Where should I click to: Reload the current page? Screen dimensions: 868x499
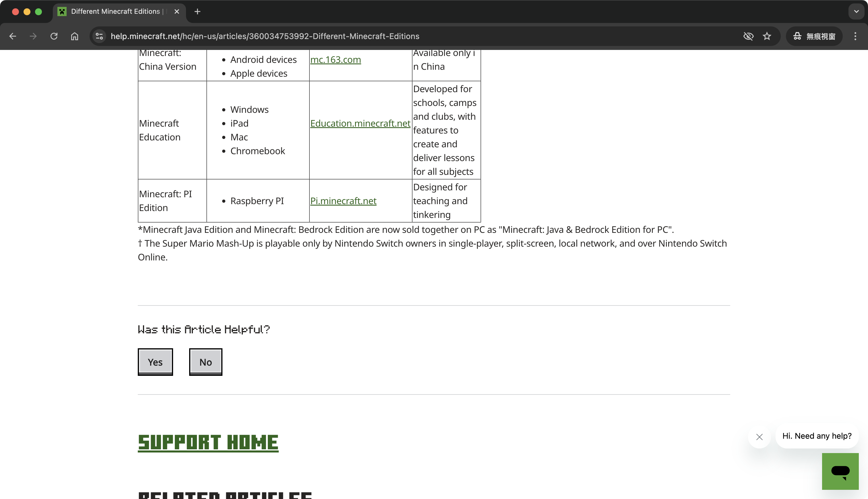pos(54,36)
